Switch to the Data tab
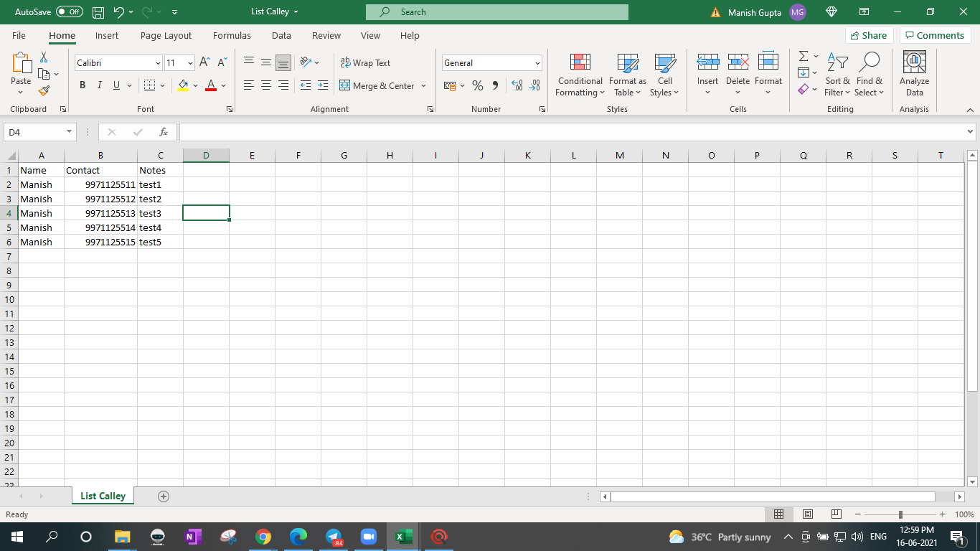This screenshot has width=980, height=551. click(281, 35)
